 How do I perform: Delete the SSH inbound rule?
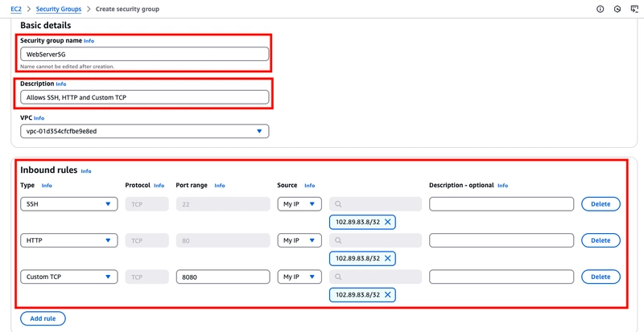coord(601,204)
